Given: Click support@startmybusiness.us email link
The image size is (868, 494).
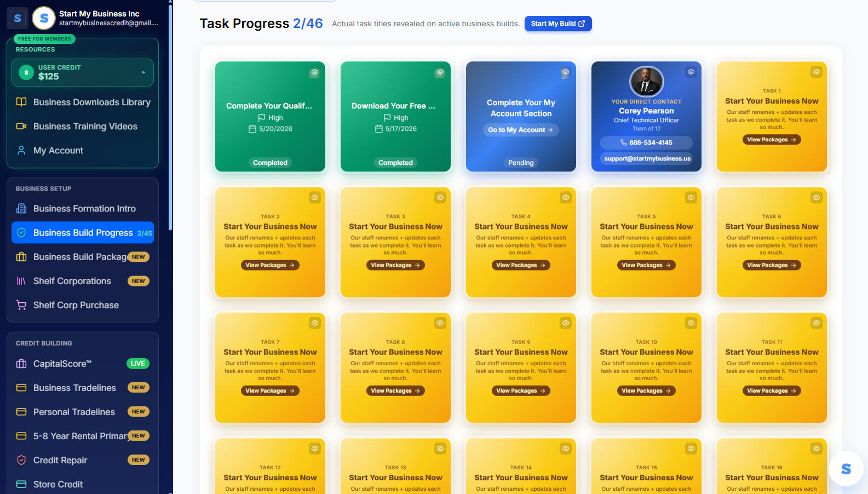Looking at the screenshot, I should [647, 159].
